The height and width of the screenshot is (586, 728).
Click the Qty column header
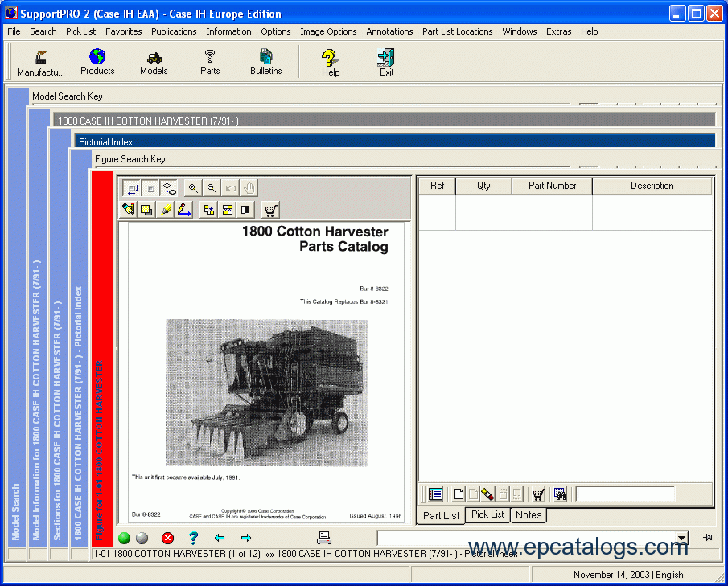point(483,186)
